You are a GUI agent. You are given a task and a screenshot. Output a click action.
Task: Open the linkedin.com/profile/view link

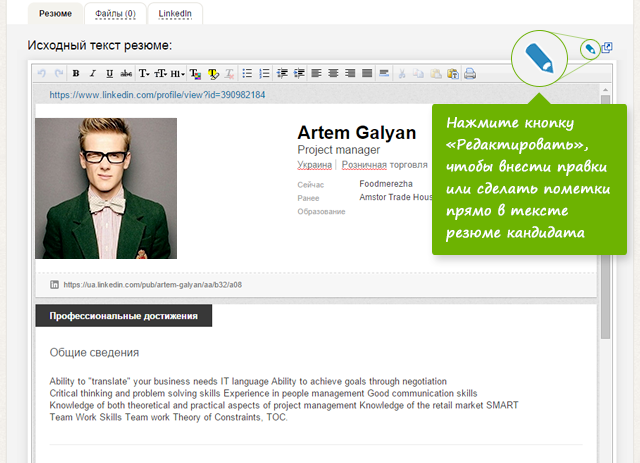coord(157,94)
